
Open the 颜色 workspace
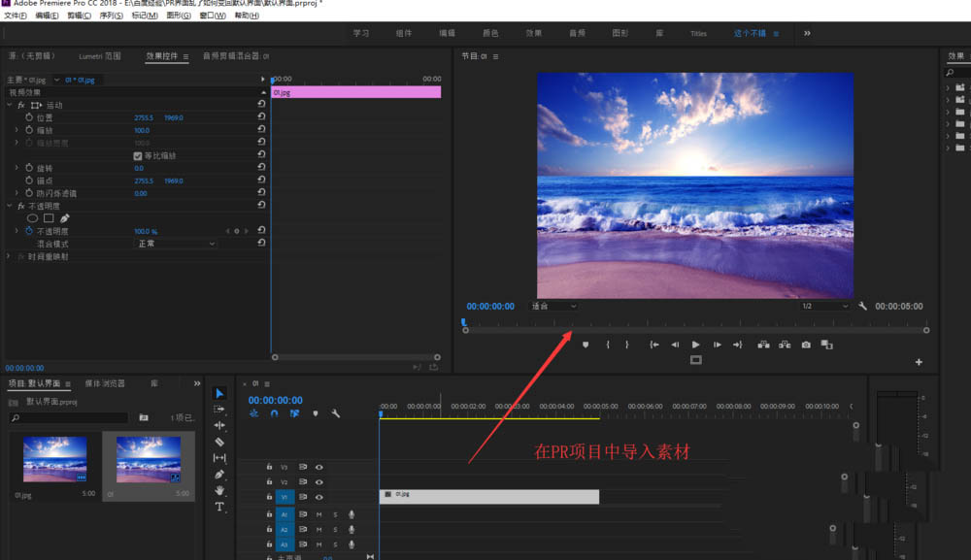pyautogui.click(x=490, y=33)
